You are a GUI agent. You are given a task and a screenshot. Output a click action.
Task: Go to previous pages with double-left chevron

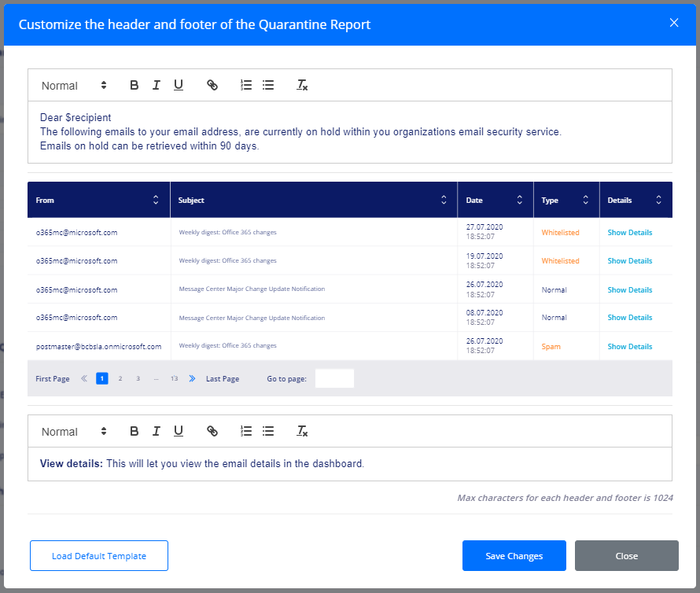84,378
